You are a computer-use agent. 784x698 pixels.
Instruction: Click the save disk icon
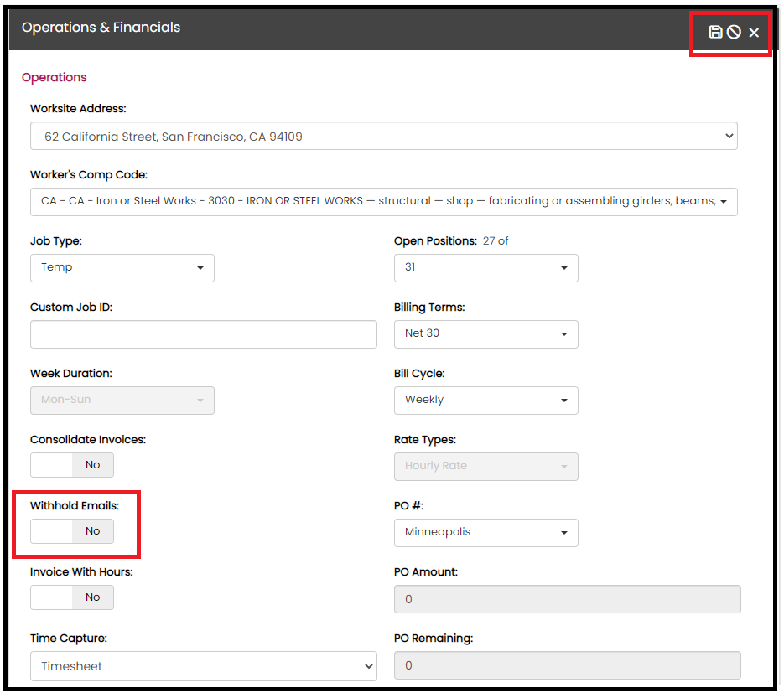[x=715, y=33]
